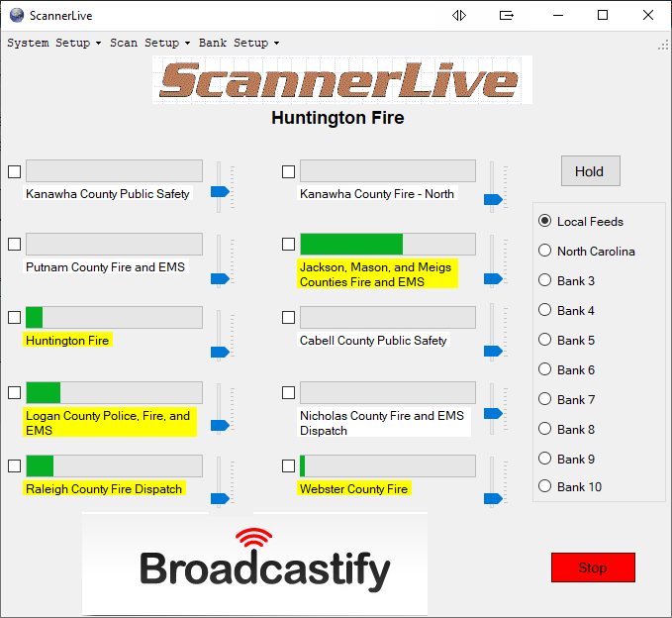Click the ScannerLive globe app icon
This screenshot has height=618, width=672.
click(x=17, y=16)
